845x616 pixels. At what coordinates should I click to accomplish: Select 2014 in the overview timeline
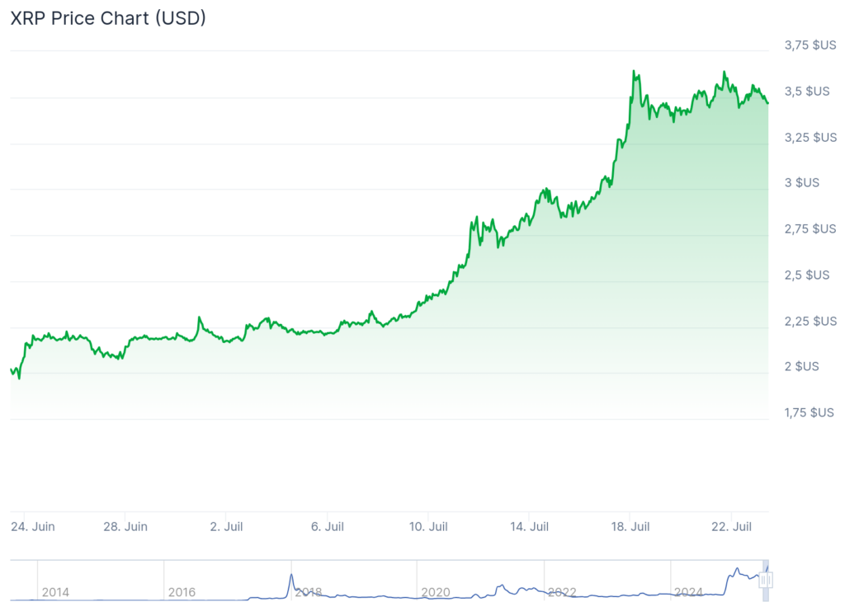click(55, 592)
